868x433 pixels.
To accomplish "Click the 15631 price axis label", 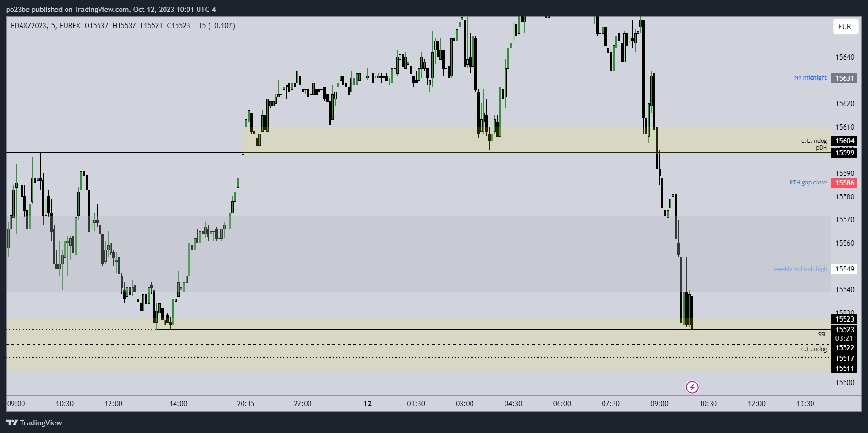I will tap(844, 78).
